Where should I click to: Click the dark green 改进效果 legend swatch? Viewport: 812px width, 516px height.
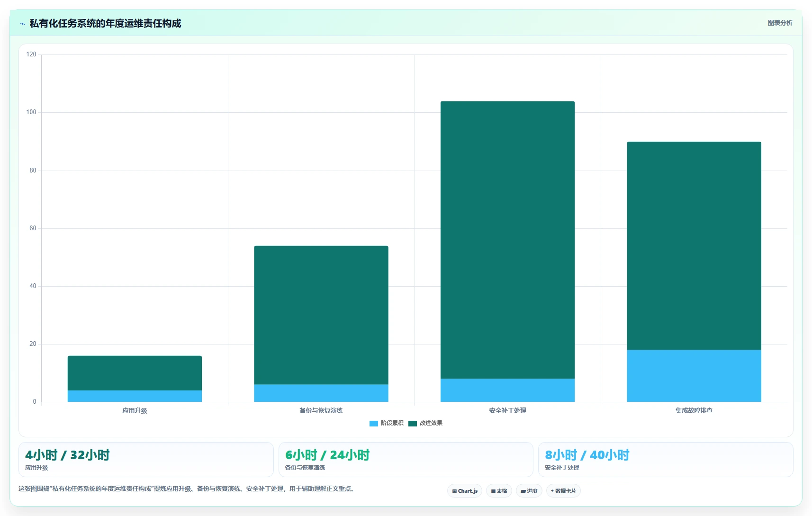(413, 423)
